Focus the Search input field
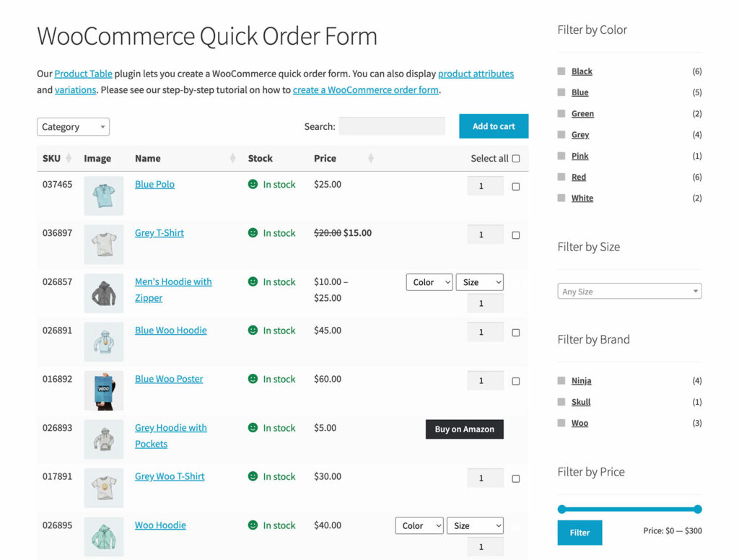739x560 pixels. pyautogui.click(x=392, y=126)
